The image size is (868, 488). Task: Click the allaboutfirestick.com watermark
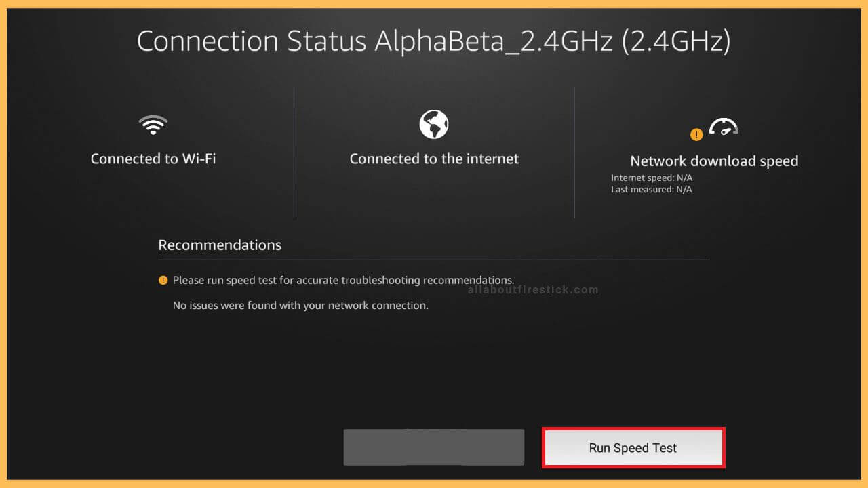coord(533,290)
